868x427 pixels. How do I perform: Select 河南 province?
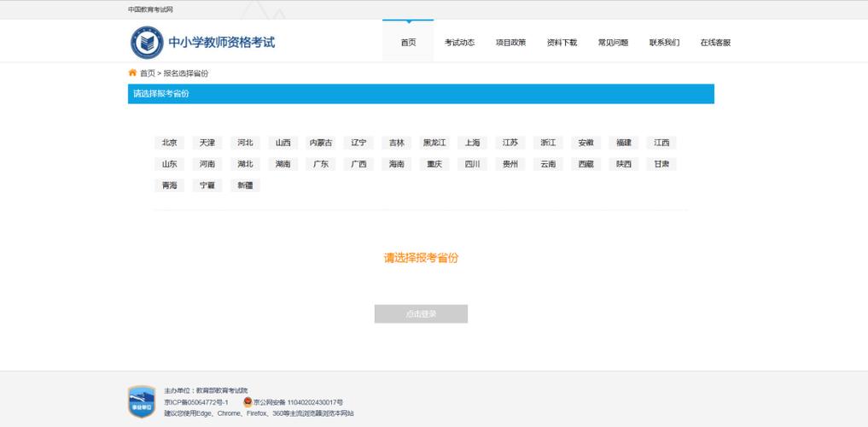pyautogui.click(x=207, y=164)
